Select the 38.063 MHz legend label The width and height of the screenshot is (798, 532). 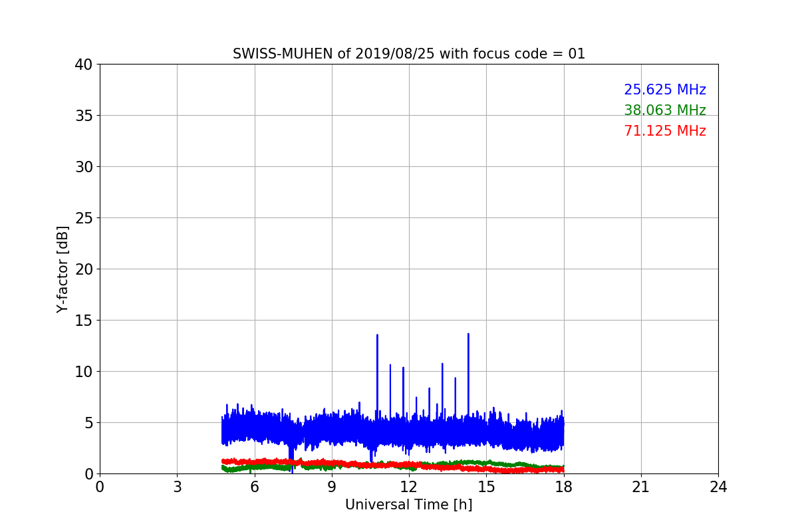664,110
